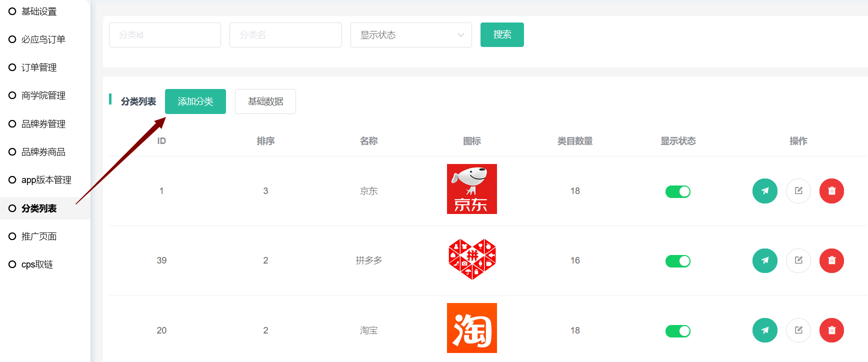
Task: Click the 淘宝 orange logo image
Action: click(472, 328)
